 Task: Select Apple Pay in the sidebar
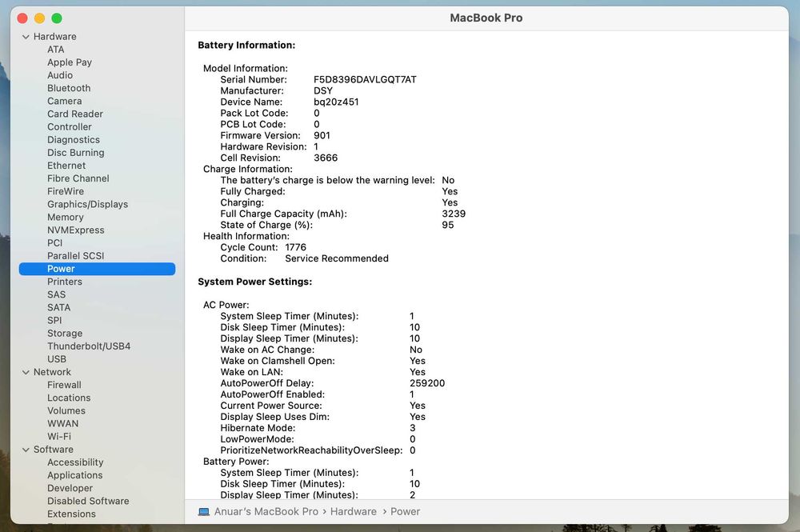click(x=70, y=62)
